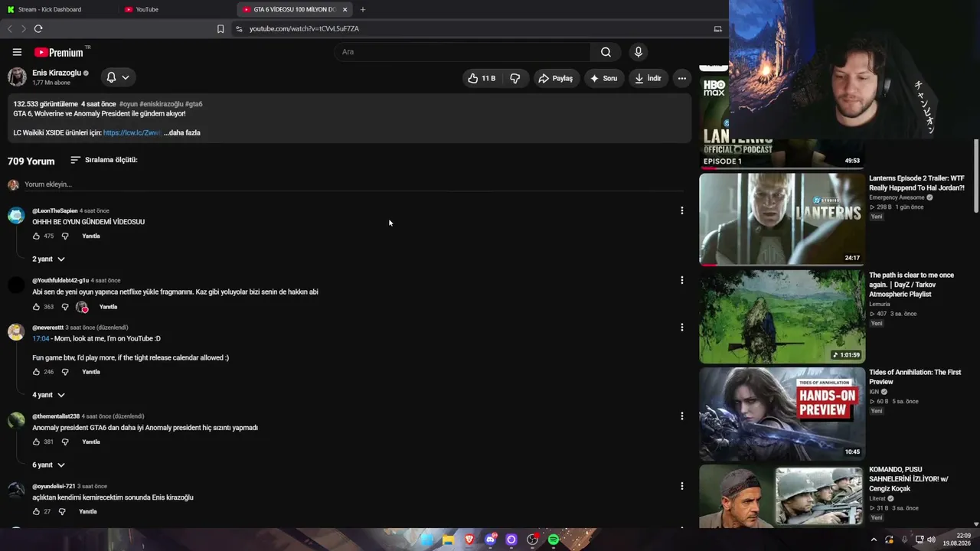Download the video with İndir

click(648, 78)
